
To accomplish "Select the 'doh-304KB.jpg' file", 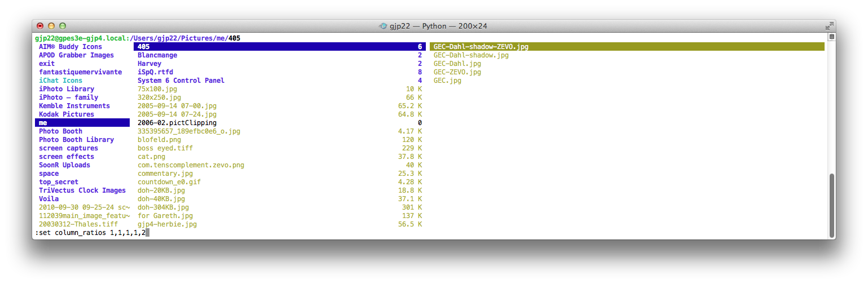I will pos(164,207).
